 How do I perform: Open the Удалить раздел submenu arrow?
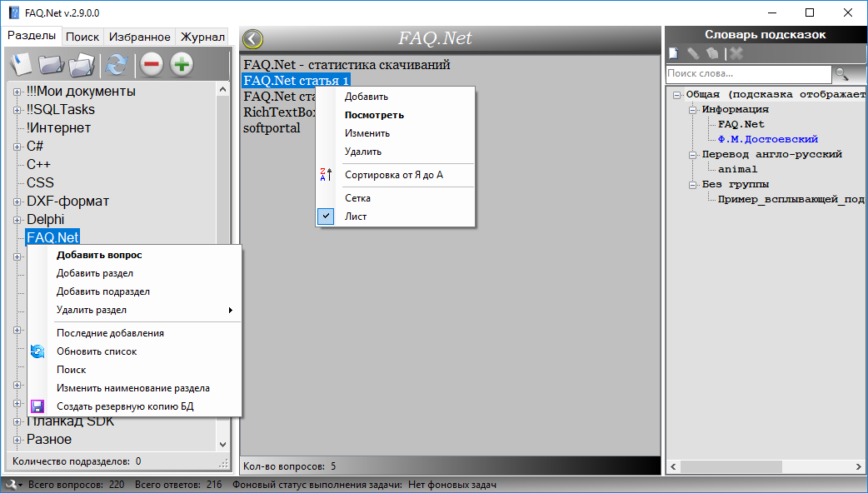point(230,310)
